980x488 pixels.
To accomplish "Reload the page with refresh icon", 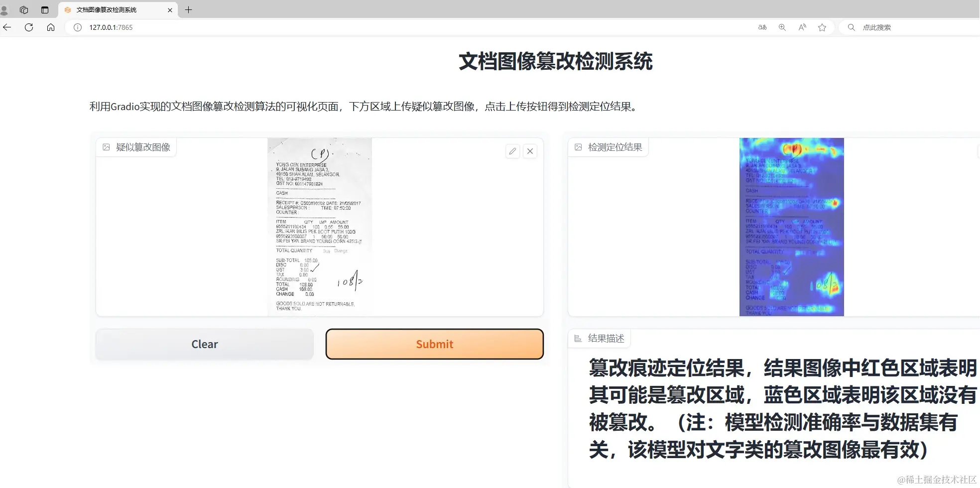I will pos(29,27).
